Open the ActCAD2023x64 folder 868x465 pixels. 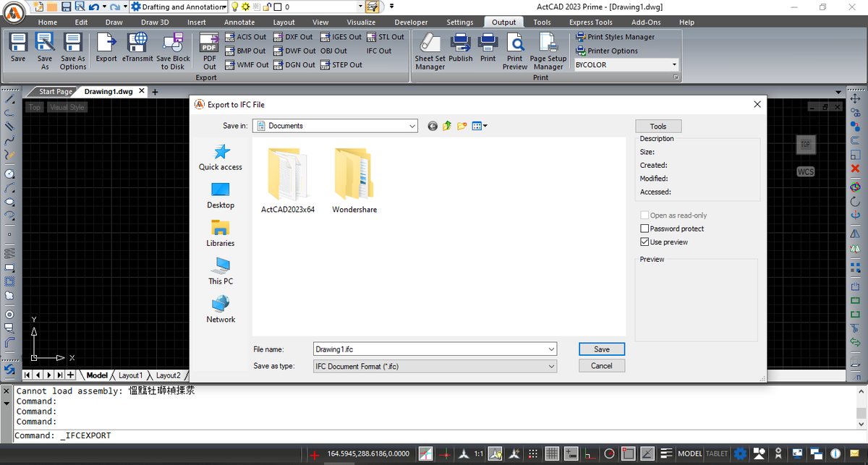(x=288, y=181)
